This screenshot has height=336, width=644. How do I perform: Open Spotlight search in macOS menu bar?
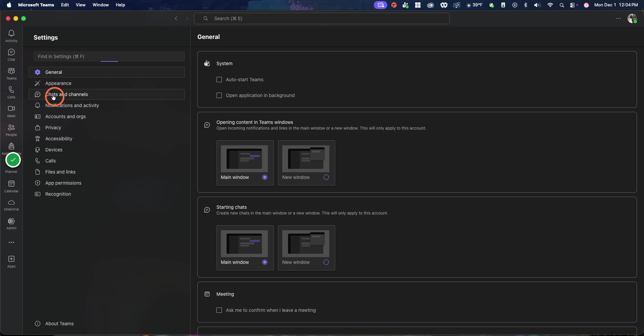click(561, 5)
